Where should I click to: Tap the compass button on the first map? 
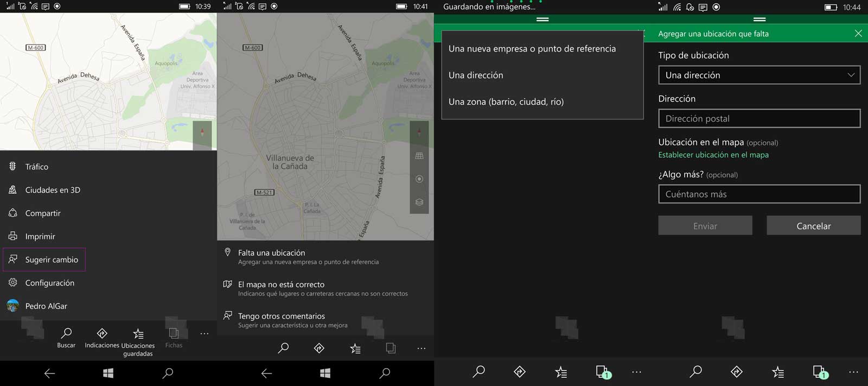[x=202, y=132]
